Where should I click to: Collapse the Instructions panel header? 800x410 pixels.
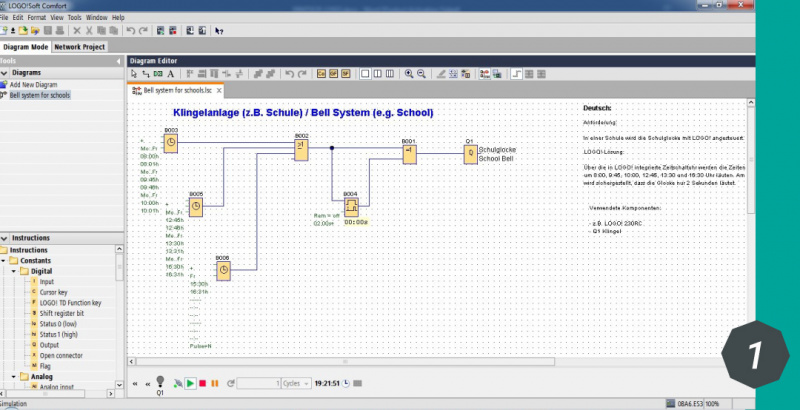[5, 238]
